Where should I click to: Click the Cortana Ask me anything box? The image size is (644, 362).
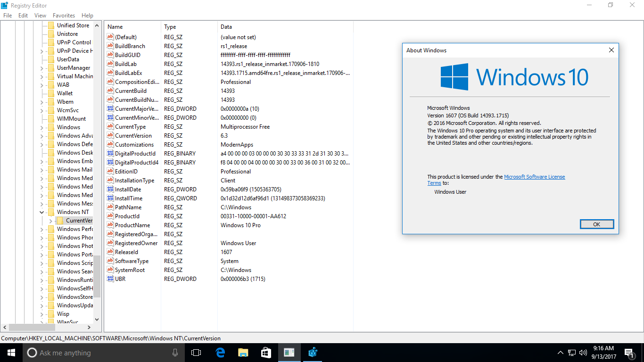click(x=104, y=353)
